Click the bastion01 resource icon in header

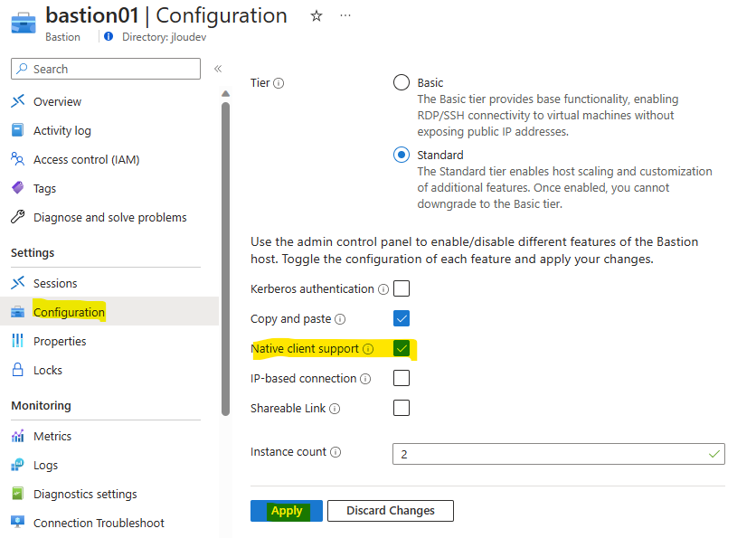[x=24, y=24]
